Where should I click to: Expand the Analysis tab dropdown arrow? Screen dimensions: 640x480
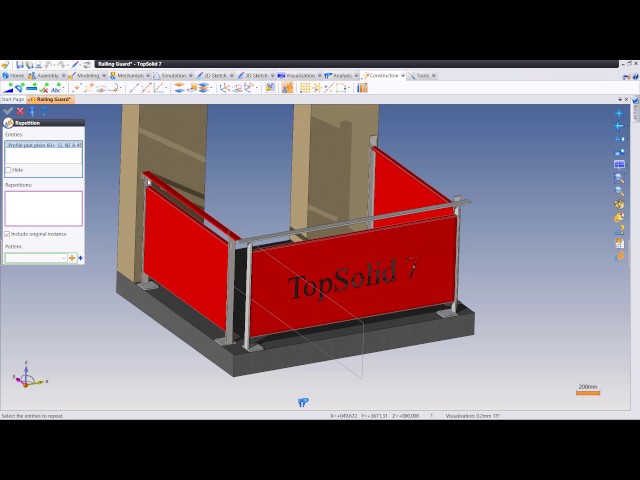pyautogui.click(x=356, y=76)
